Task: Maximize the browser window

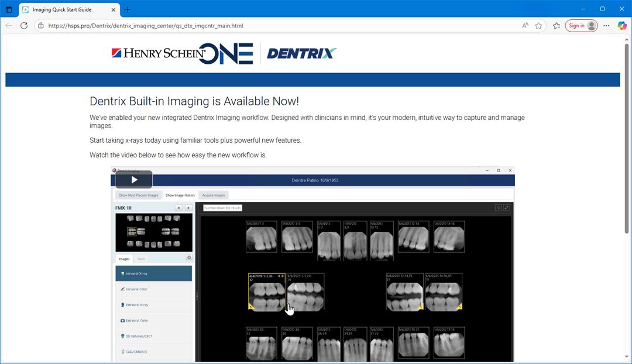Action: (x=602, y=9)
